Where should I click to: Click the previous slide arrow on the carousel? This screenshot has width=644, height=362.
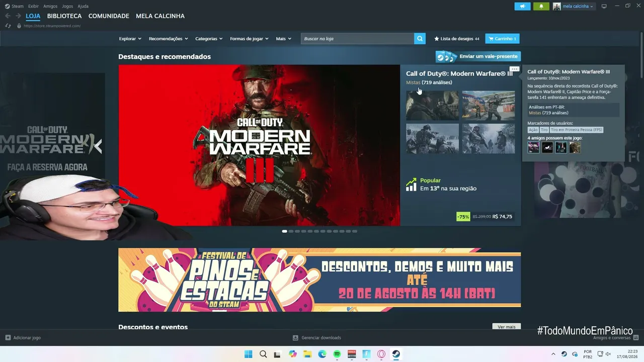tap(98, 146)
